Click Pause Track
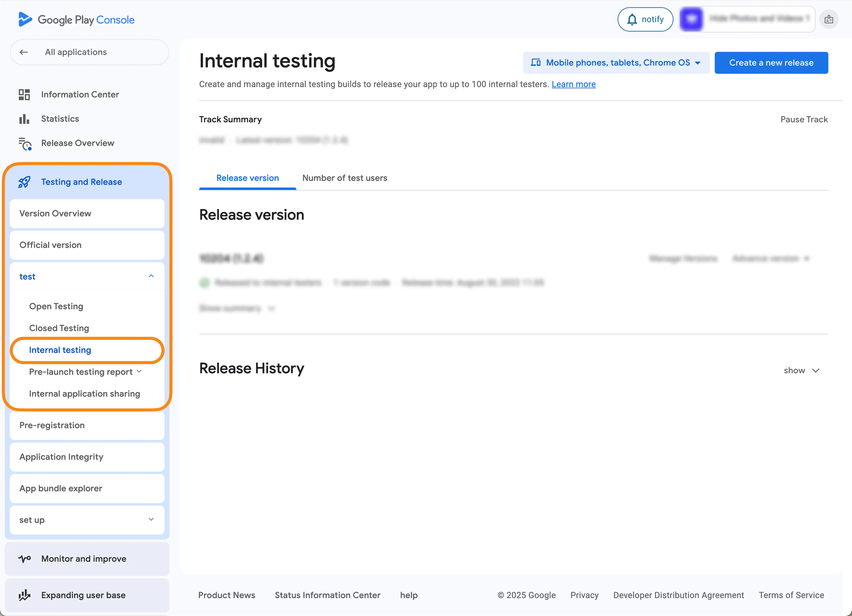This screenshot has height=616, width=852. click(x=804, y=120)
